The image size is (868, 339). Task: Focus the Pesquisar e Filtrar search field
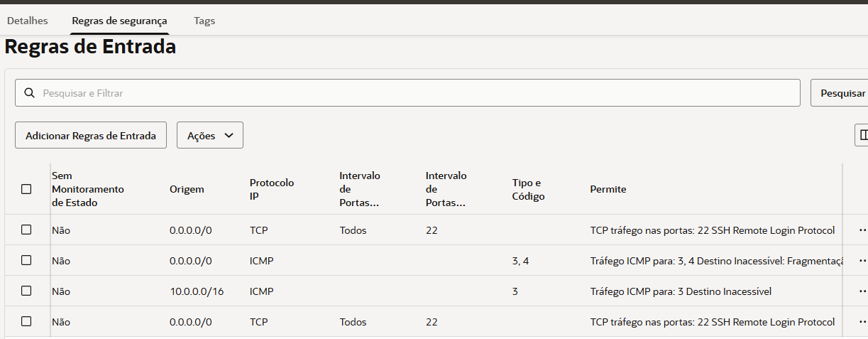point(419,93)
